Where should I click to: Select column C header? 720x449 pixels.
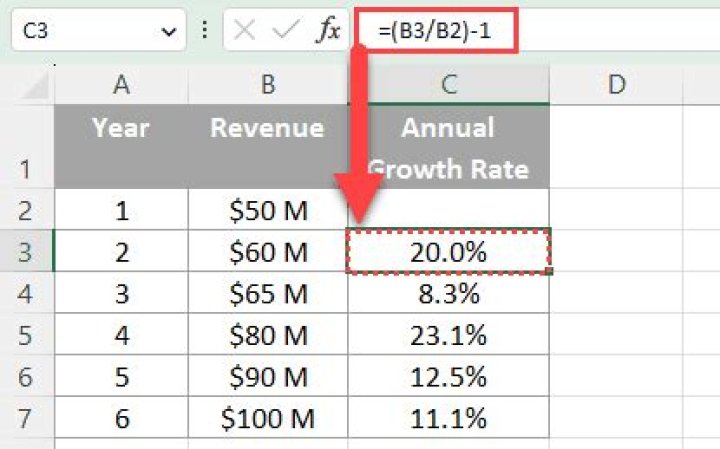tap(448, 85)
